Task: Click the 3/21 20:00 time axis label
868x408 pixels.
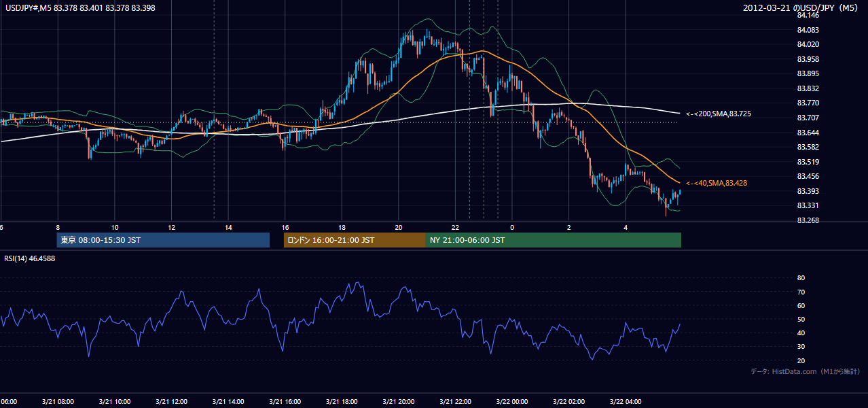Action: coord(399,401)
